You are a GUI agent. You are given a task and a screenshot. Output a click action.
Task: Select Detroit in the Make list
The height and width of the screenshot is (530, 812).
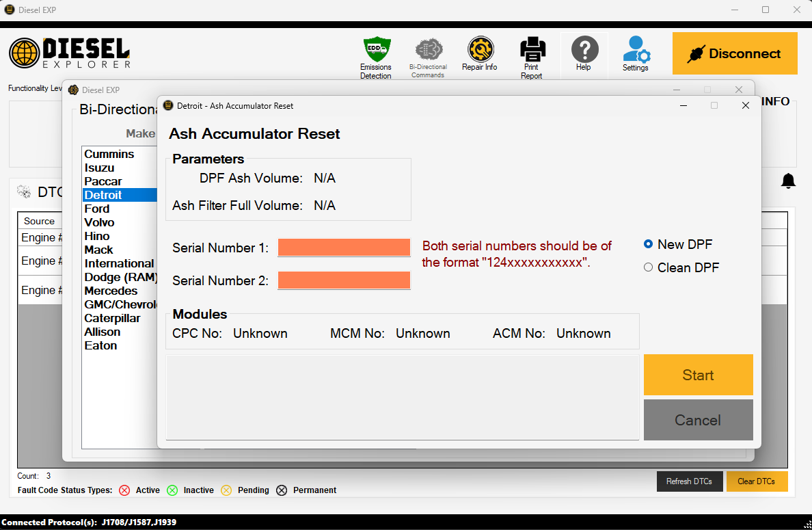click(120, 195)
